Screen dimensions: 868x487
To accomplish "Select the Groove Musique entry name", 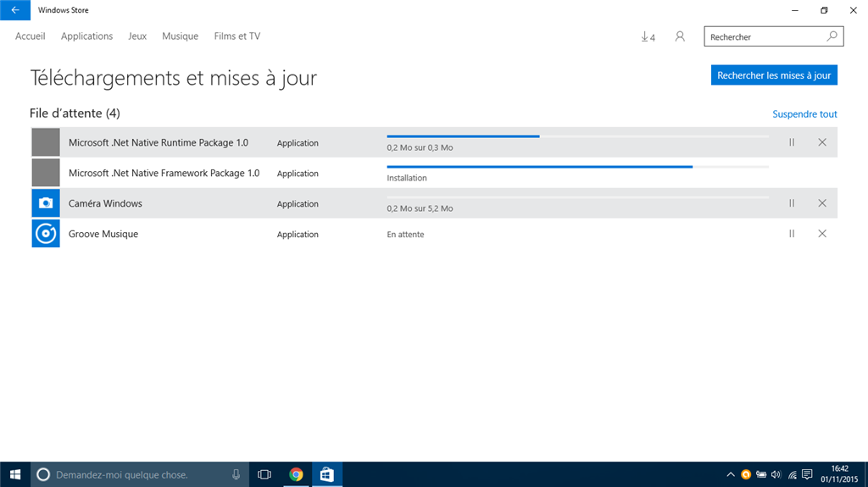I will (x=103, y=234).
